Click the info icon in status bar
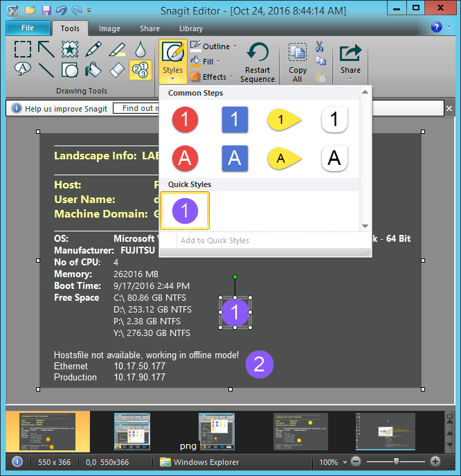The width and height of the screenshot is (461, 476). coord(17,461)
